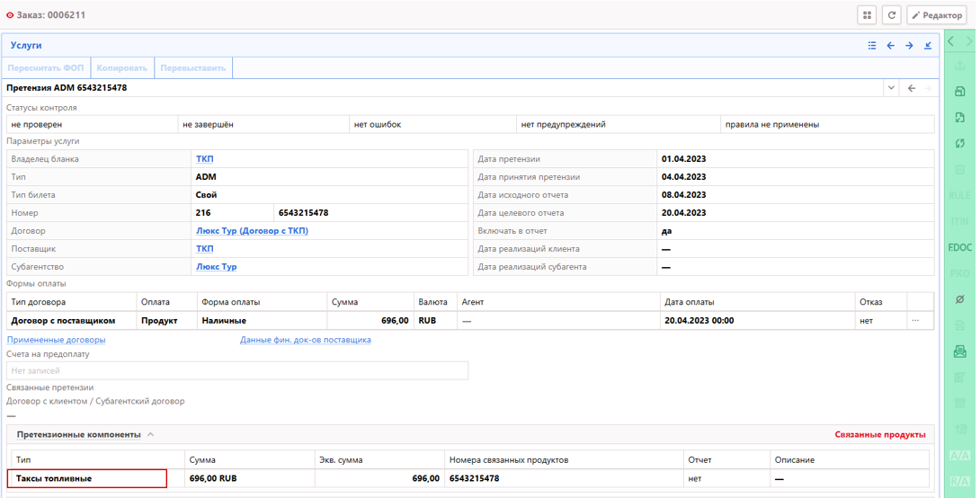Click the back arrow beside claim title

(x=912, y=88)
